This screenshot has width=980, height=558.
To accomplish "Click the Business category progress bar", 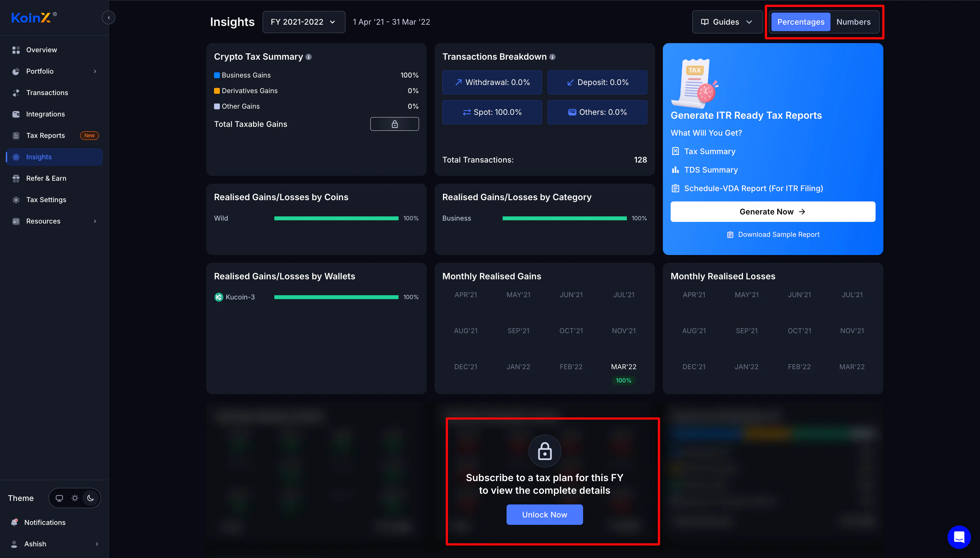I will tap(565, 218).
